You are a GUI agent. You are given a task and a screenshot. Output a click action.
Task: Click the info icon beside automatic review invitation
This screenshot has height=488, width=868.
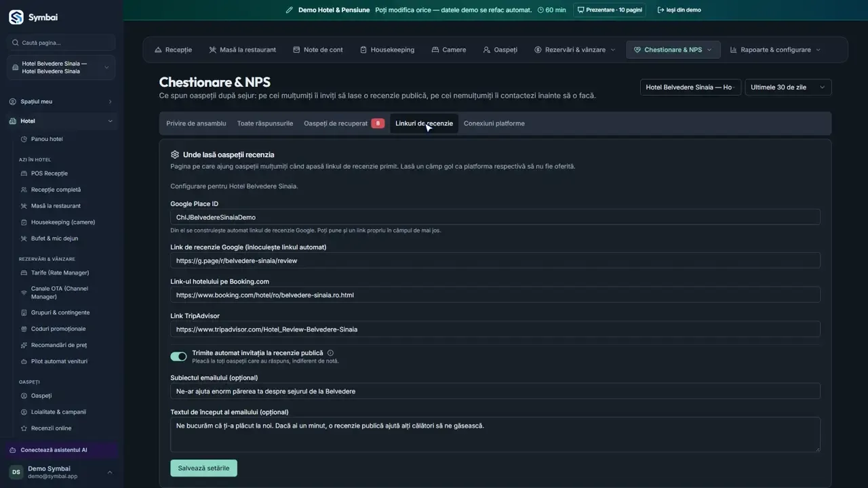330,353
